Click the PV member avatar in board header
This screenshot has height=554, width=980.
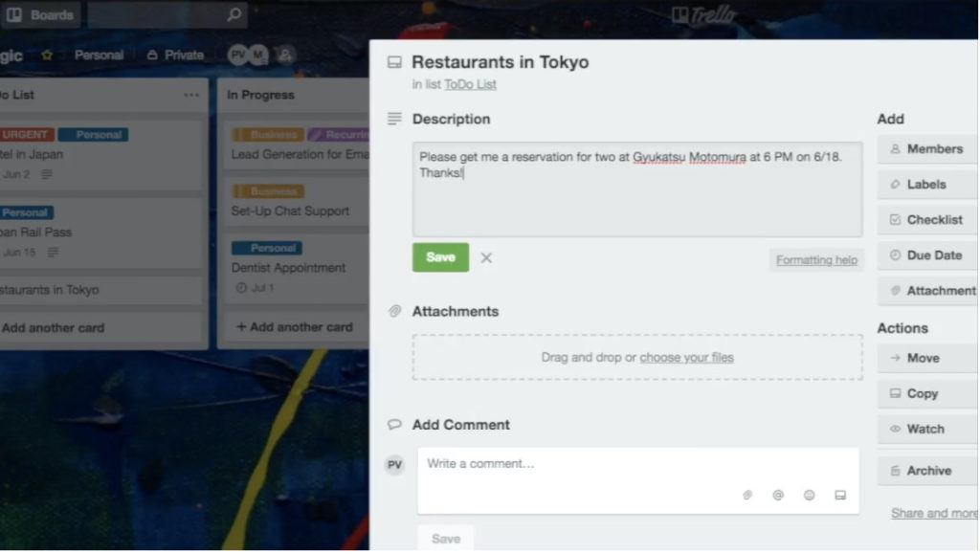click(x=236, y=55)
